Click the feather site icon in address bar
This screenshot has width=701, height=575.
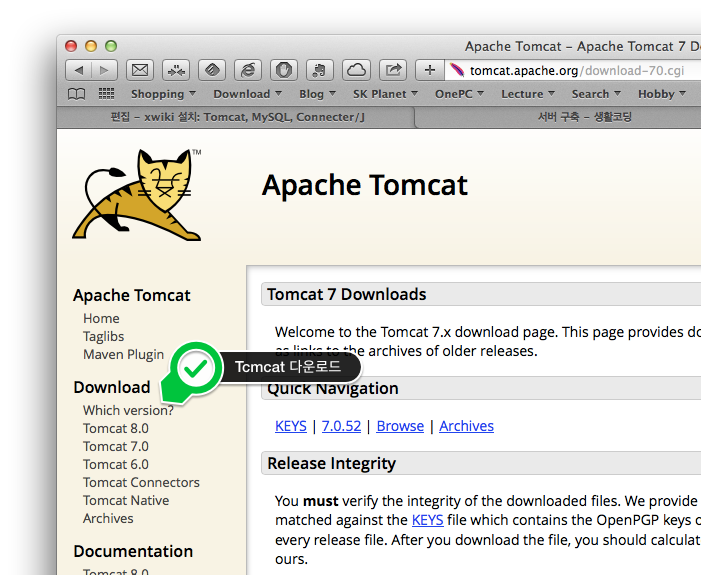pos(457,70)
